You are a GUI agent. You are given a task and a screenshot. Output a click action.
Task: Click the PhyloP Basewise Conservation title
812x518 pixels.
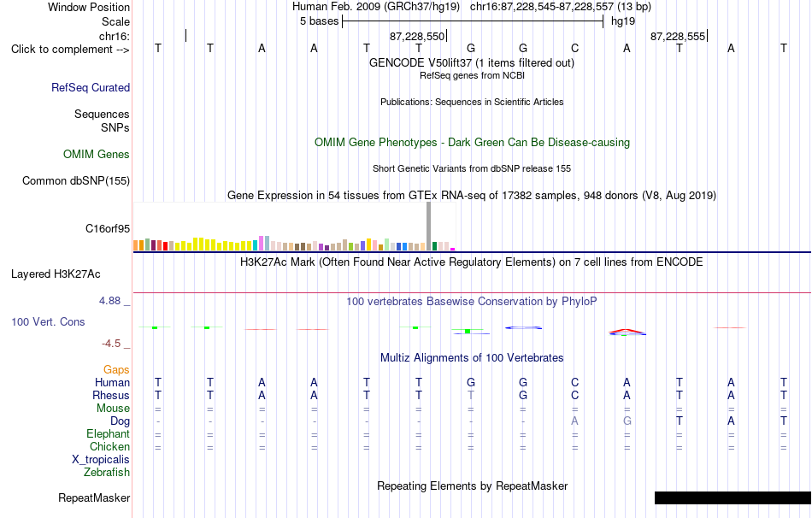[x=471, y=302]
